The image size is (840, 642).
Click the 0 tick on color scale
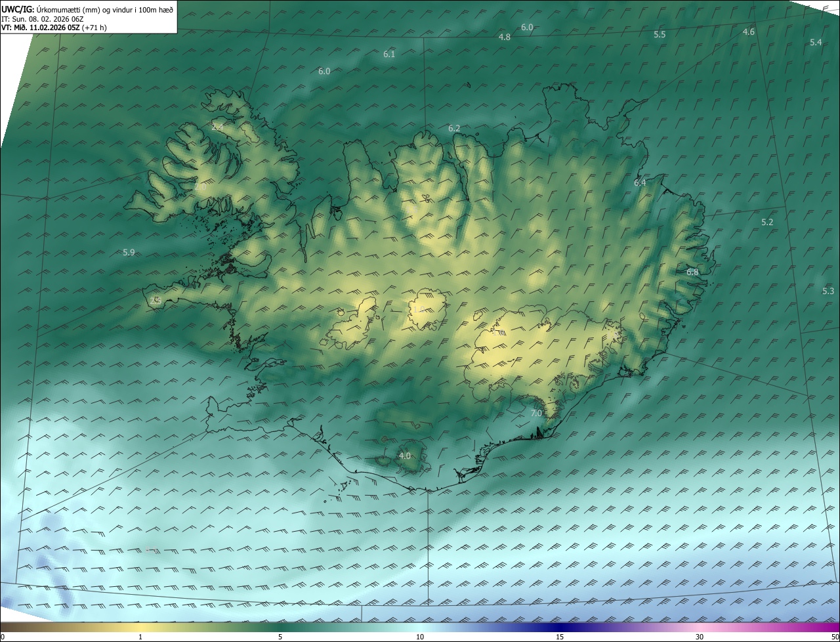[x=3, y=637]
